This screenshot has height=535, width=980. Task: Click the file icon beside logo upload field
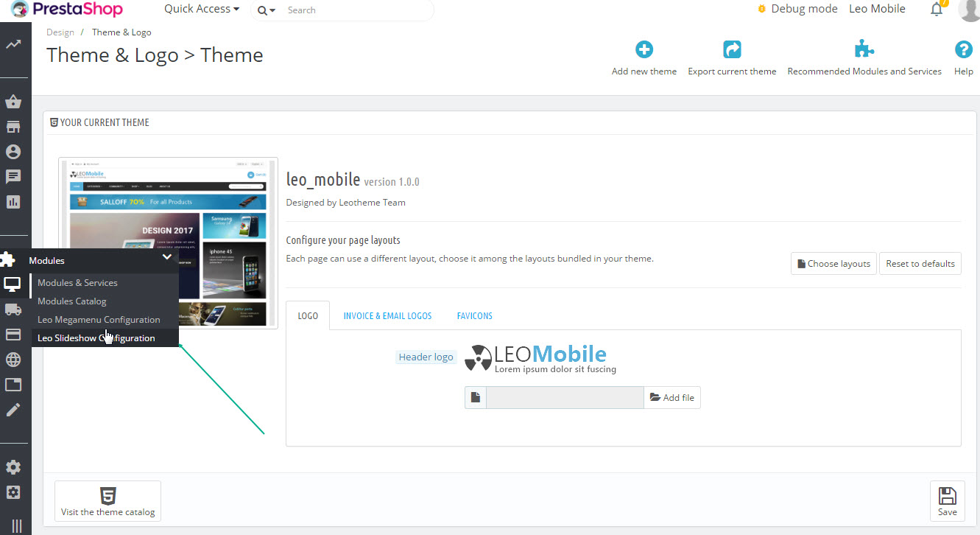[476, 397]
